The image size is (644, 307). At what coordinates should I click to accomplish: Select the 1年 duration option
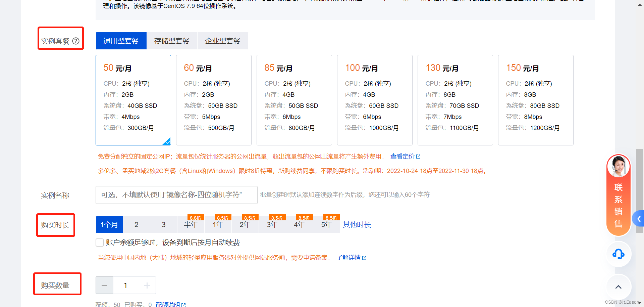tap(218, 225)
